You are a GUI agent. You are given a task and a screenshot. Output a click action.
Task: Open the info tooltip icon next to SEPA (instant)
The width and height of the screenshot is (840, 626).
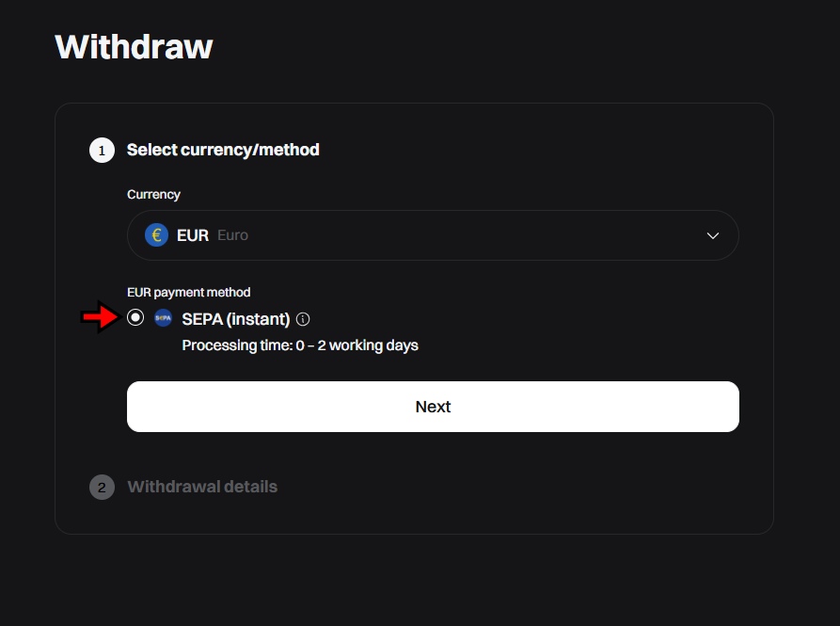click(301, 318)
